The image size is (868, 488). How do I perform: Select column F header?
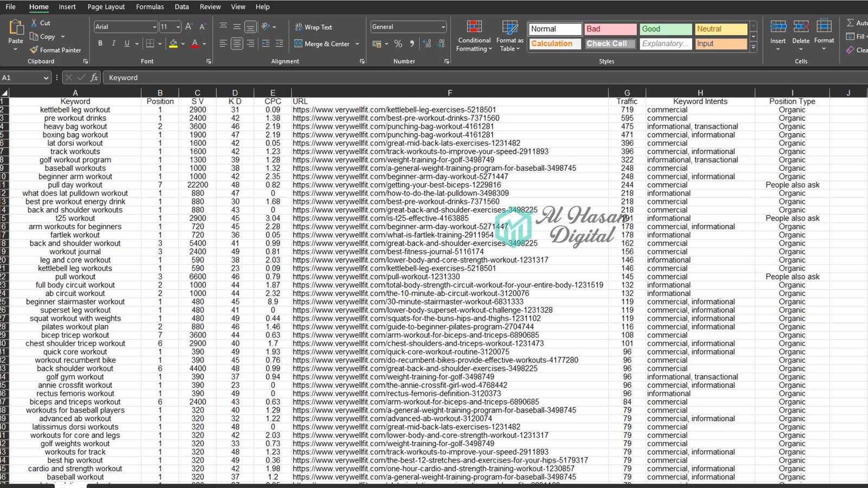[450, 93]
